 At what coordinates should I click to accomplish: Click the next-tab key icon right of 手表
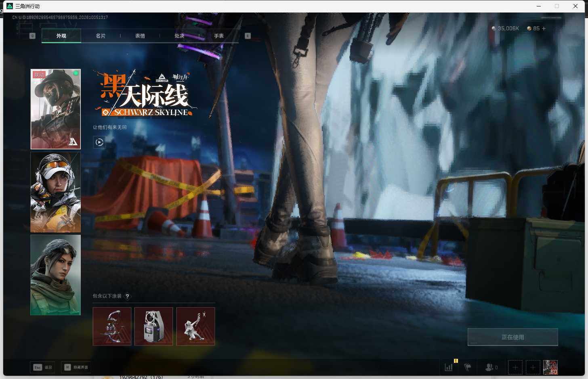click(248, 36)
